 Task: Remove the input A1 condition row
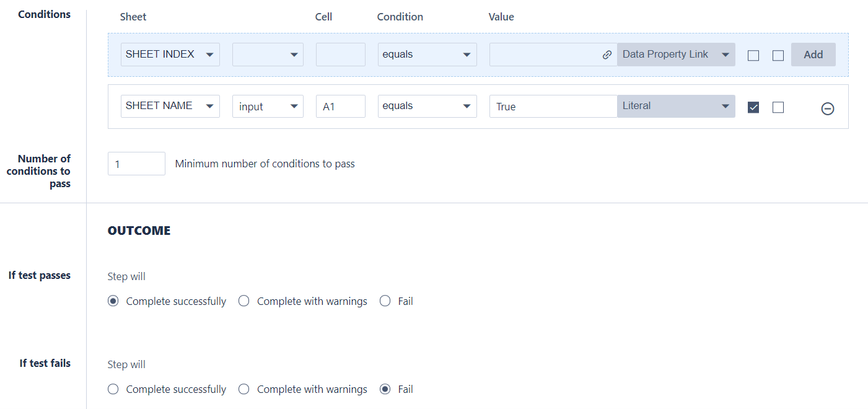(827, 109)
